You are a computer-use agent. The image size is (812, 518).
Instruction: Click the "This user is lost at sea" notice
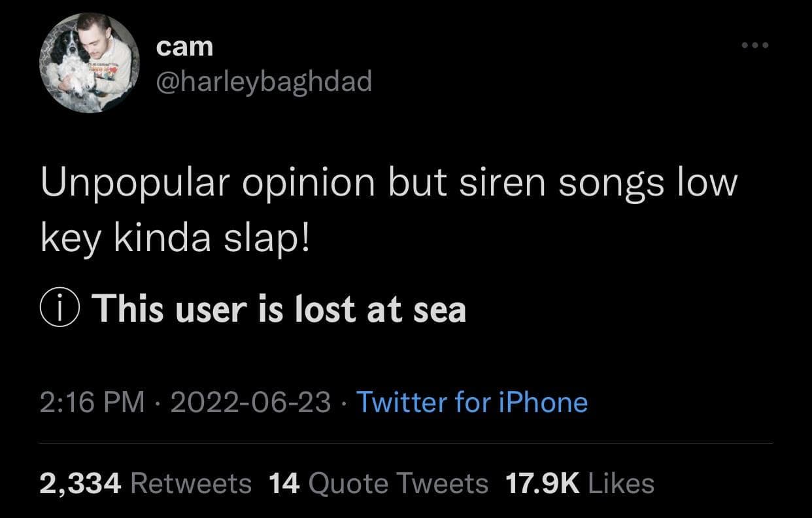click(x=279, y=309)
